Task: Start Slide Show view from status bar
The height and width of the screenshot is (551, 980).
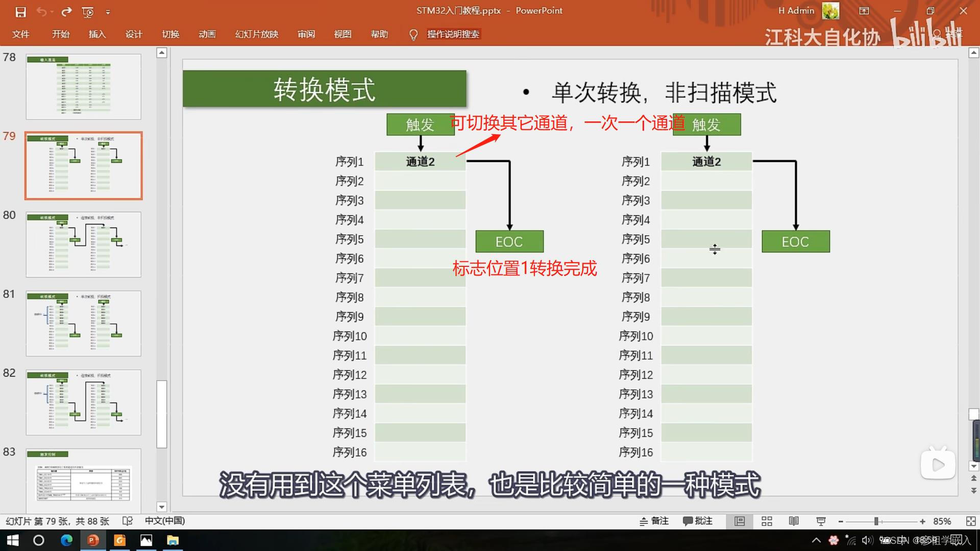Action: [x=821, y=521]
